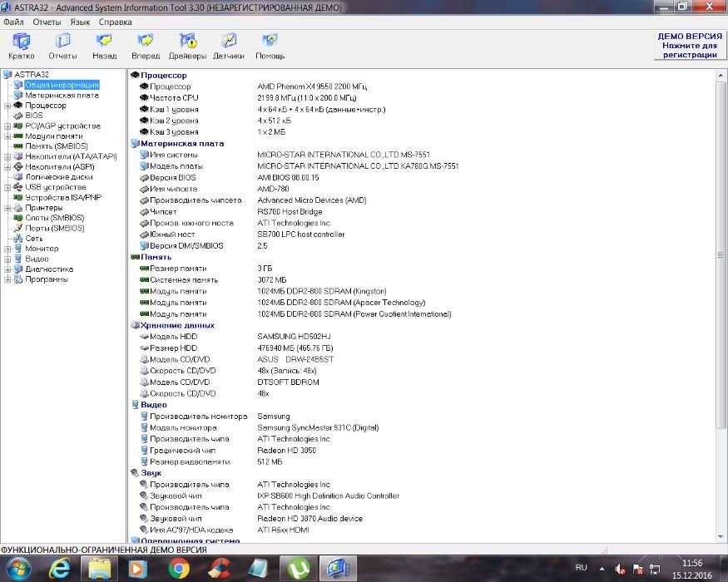Viewport: 728px width, 582px height.
Task: Select Процессор in the left tree
Action: pyautogui.click(x=46, y=106)
